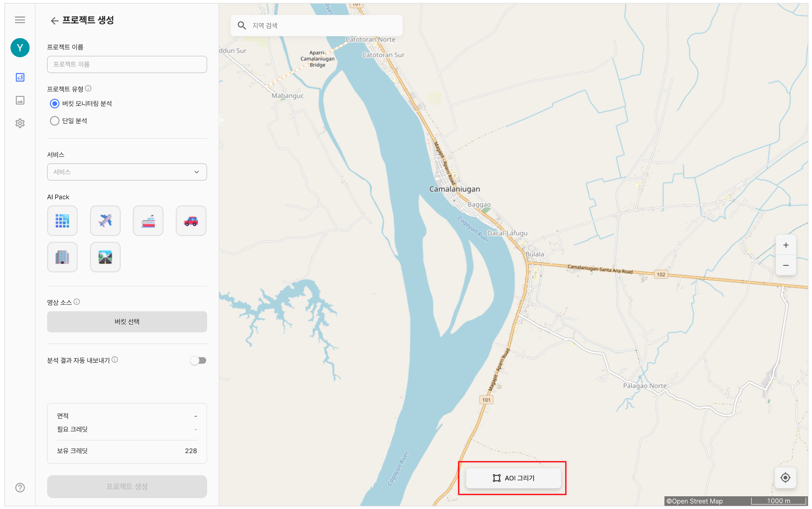Choose the blue grid AI Pack

[62, 221]
